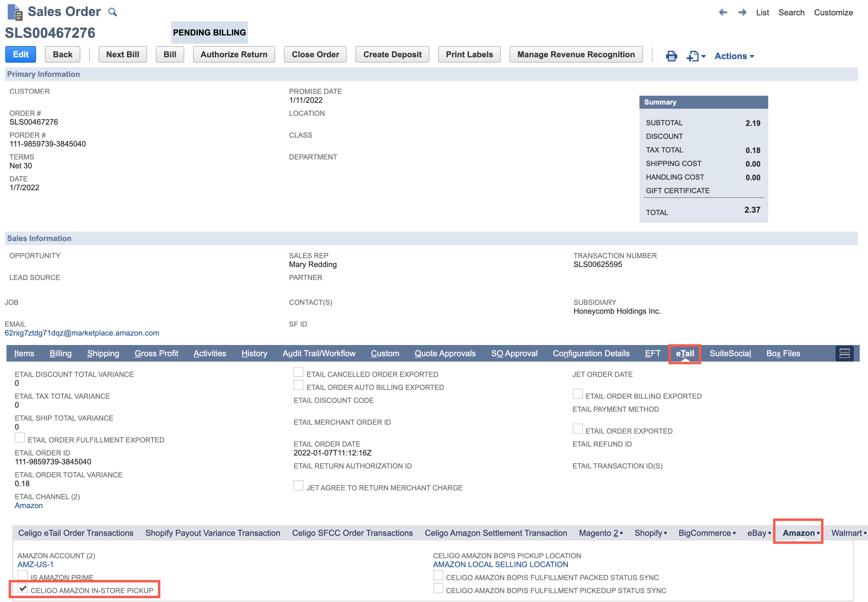Image resolution: width=868 pixels, height=602 pixels.
Task: Click Authorize Return button
Action: [x=234, y=54]
